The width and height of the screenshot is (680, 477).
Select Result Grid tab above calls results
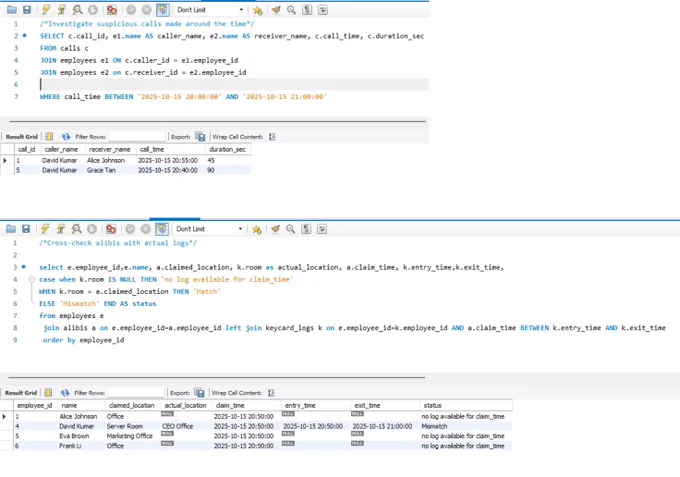22,137
